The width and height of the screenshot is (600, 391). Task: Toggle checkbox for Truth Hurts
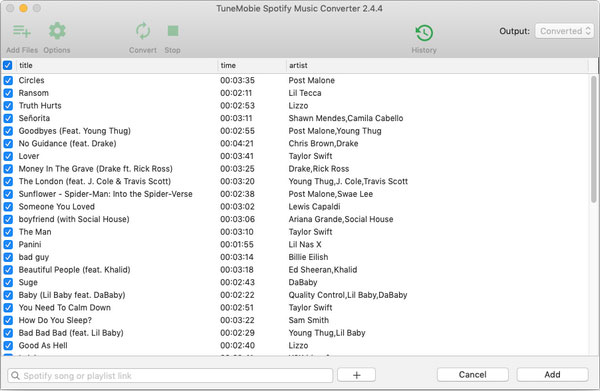click(8, 106)
